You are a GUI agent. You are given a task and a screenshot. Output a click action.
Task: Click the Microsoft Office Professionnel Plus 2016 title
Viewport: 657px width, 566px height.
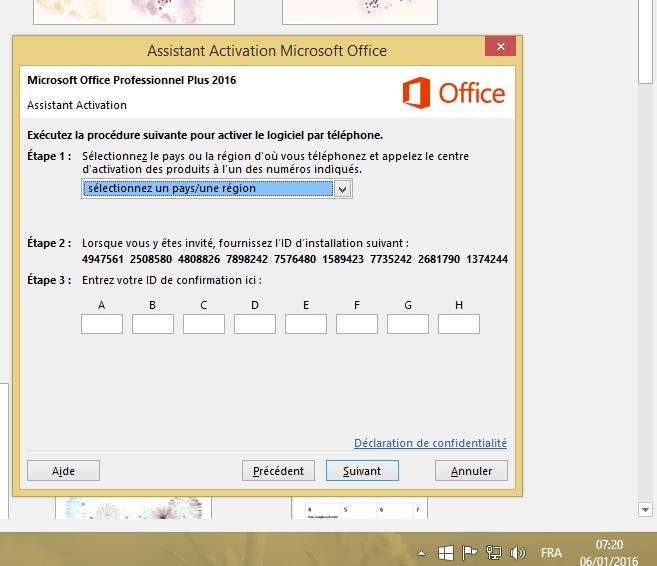132,80
